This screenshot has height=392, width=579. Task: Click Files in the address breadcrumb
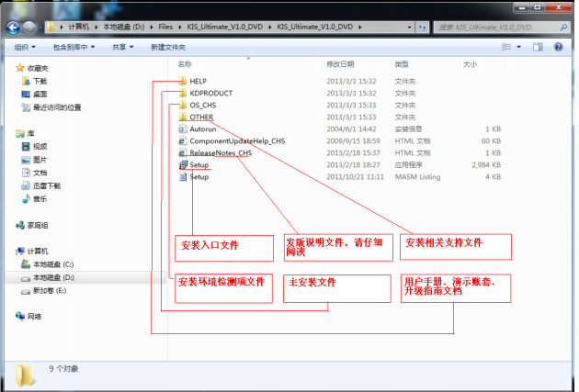[165, 27]
